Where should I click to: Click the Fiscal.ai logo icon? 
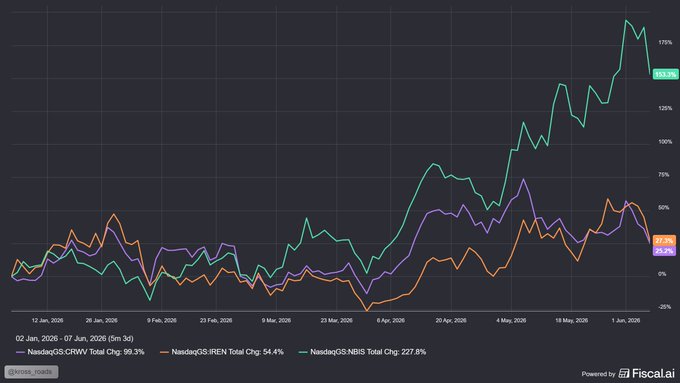[x=624, y=373]
